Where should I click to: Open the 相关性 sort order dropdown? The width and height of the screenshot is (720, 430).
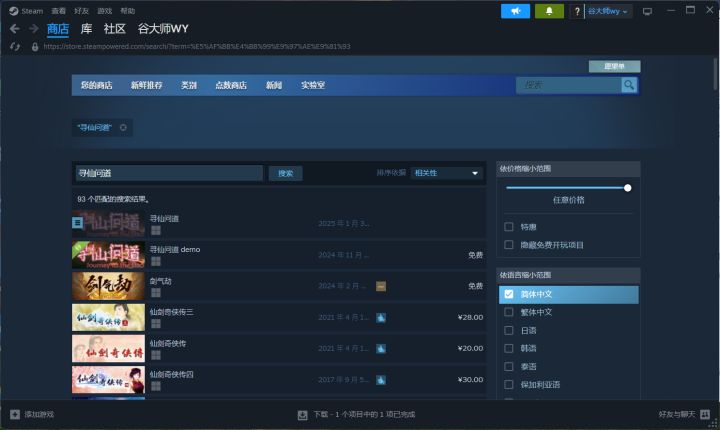pyautogui.click(x=446, y=173)
